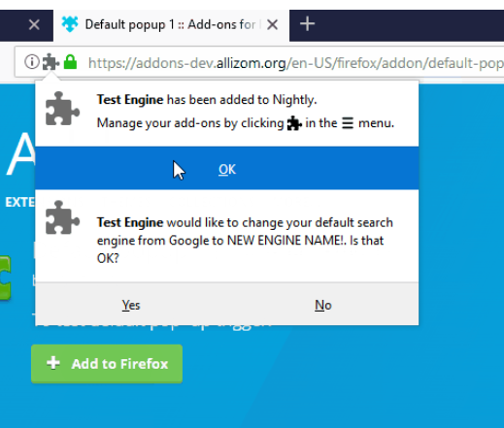The width and height of the screenshot is (504, 428).
Task: Click the Test Engine has been added message
Action: [207, 100]
